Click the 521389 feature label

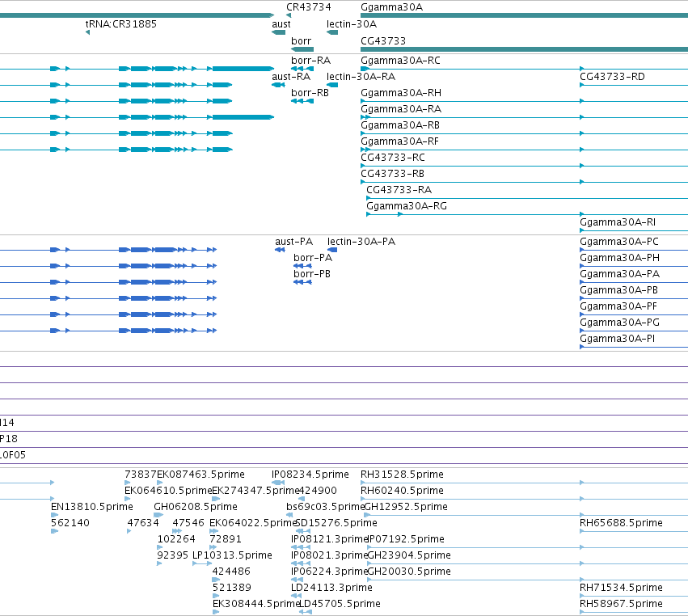(232, 588)
